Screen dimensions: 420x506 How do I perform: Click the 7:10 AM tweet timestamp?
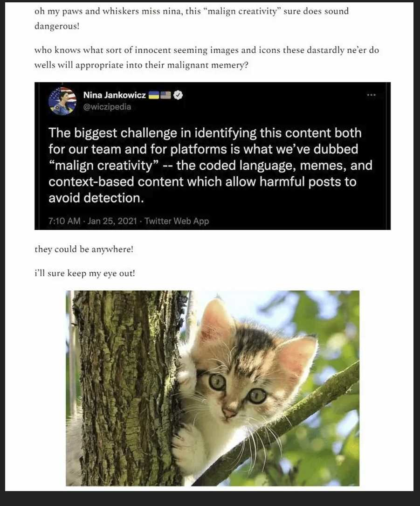pos(64,221)
